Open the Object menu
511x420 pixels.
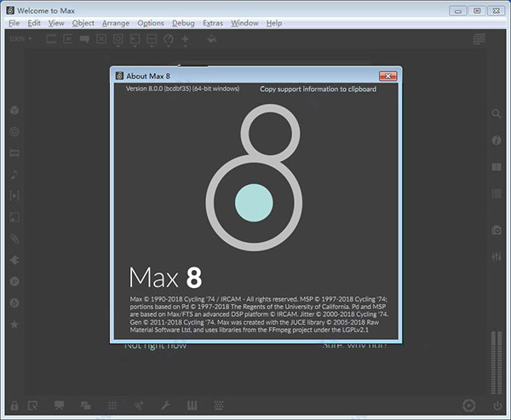tap(83, 23)
